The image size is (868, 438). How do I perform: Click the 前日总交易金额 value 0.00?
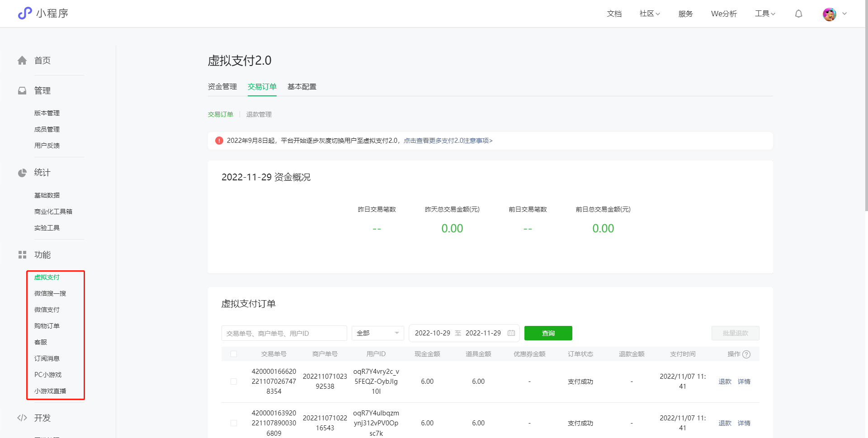603,228
